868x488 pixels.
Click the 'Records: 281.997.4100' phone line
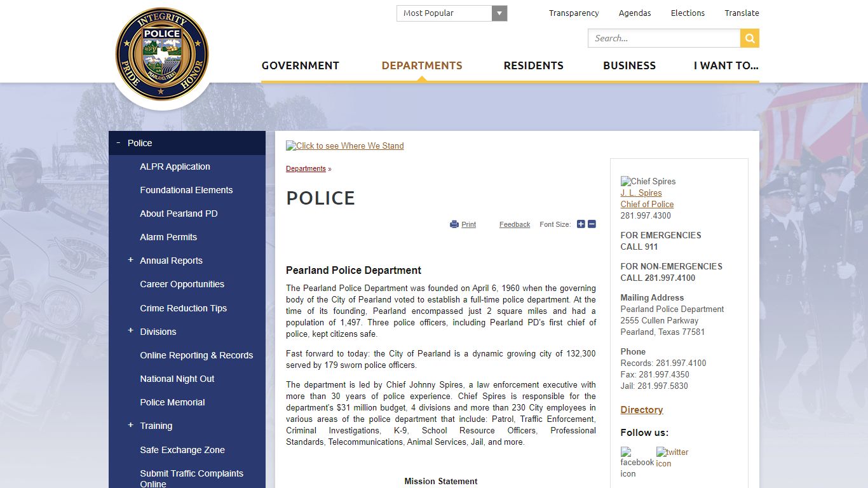coord(663,363)
